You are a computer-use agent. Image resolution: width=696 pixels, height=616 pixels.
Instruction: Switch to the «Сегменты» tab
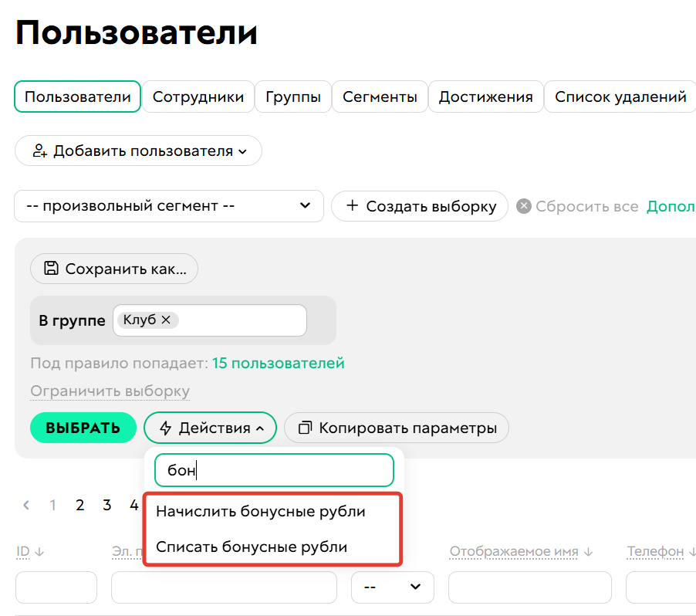[x=380, y=96]
